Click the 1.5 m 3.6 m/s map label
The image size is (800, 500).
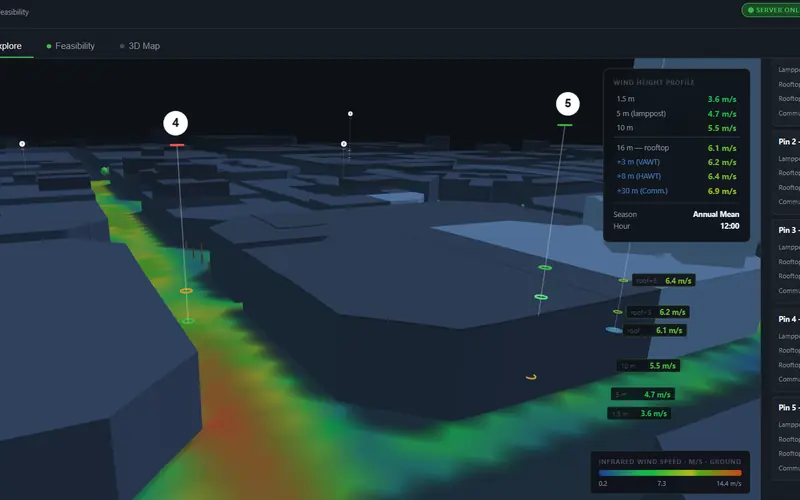639,414
